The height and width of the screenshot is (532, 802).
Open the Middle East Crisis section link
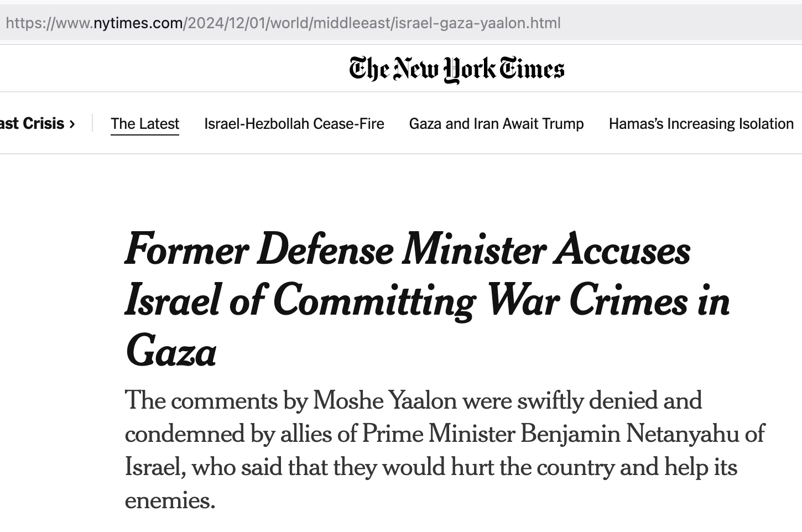pyautogui.click(x=32, y=123)
